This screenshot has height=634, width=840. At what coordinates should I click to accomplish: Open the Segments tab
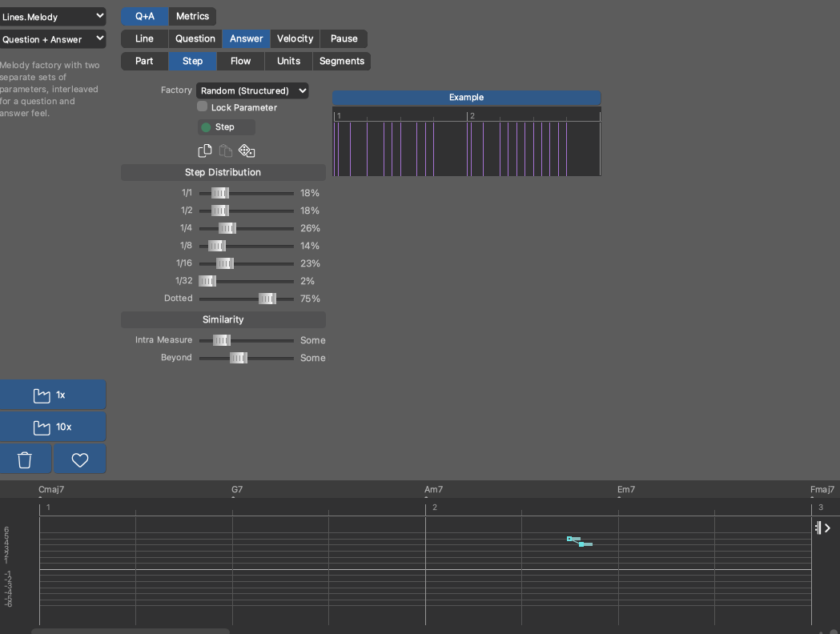[x=341, y=61]
